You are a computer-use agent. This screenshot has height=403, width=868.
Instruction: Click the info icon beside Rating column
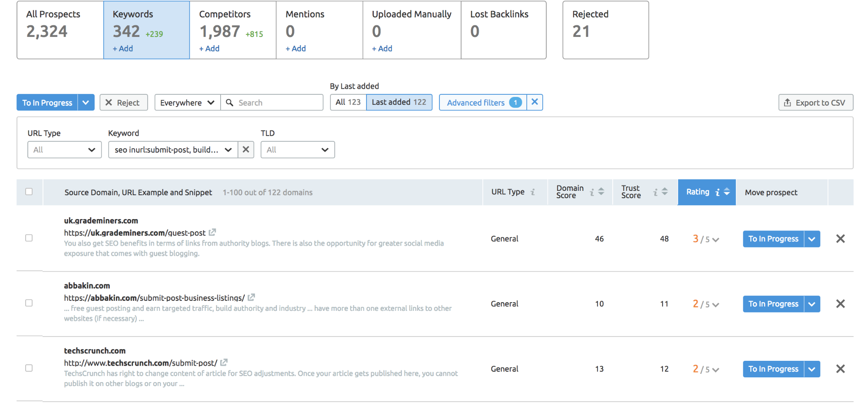pos(717,191)
